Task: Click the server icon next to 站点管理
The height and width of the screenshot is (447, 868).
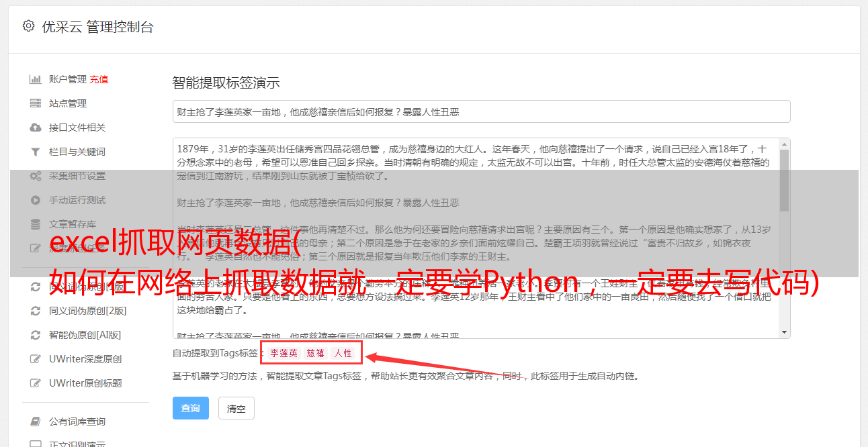Action: click(x=36, y=103)
